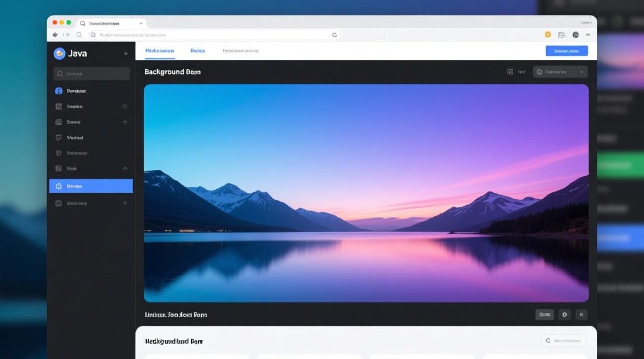Open the browser tab dropdown arrow
The image size is (644, 359).
[141, 23]
